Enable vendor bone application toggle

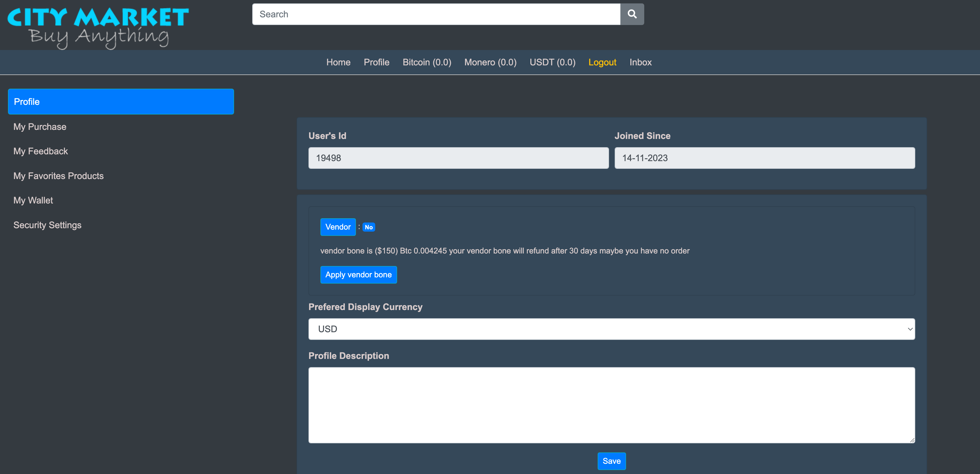[x=359, y=275]
